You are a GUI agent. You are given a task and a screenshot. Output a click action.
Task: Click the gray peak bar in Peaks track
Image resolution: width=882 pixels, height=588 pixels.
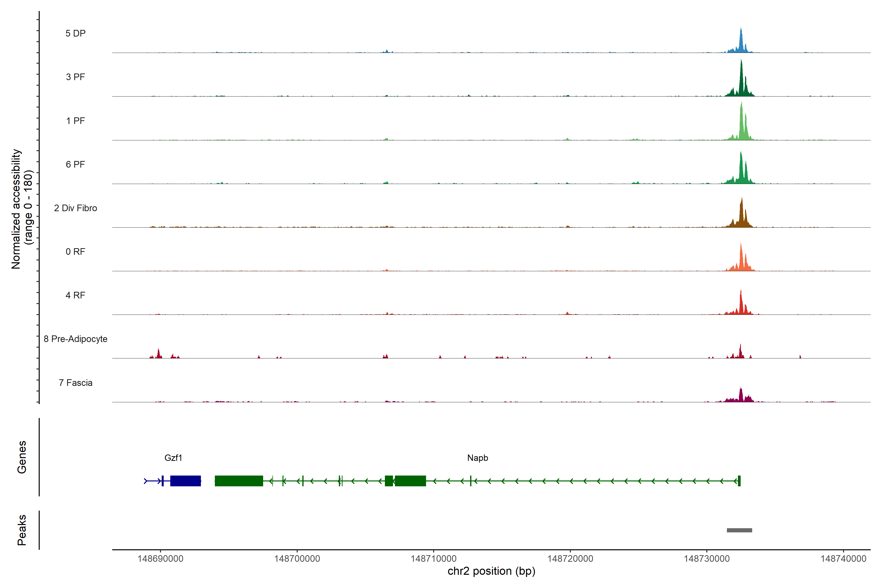coord(739,530)
